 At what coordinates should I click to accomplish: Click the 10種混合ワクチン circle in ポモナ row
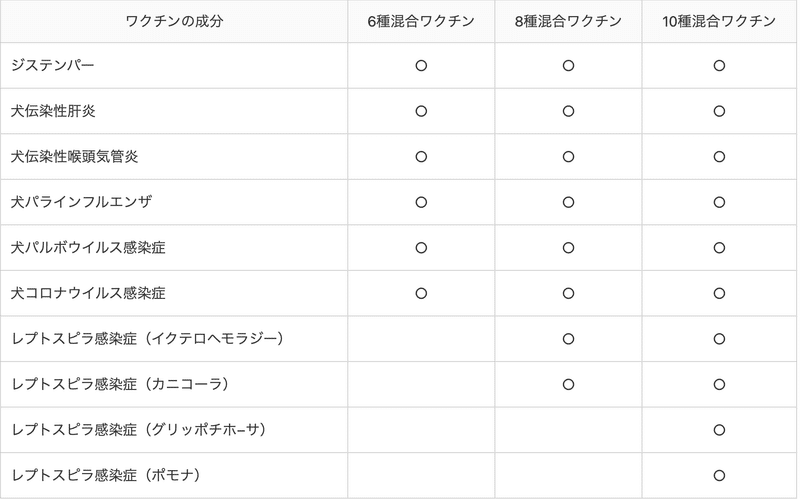click(x=719, y=475)
